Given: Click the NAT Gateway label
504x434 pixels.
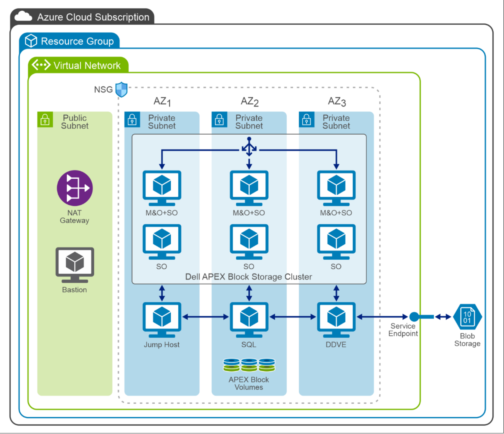Looking at the screenshot, I should [74, 217].
